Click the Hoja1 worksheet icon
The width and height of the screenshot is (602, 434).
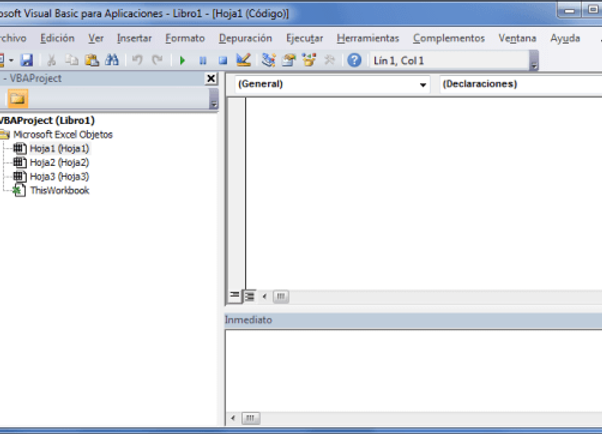pyautogui.click(x=20, y=148)
